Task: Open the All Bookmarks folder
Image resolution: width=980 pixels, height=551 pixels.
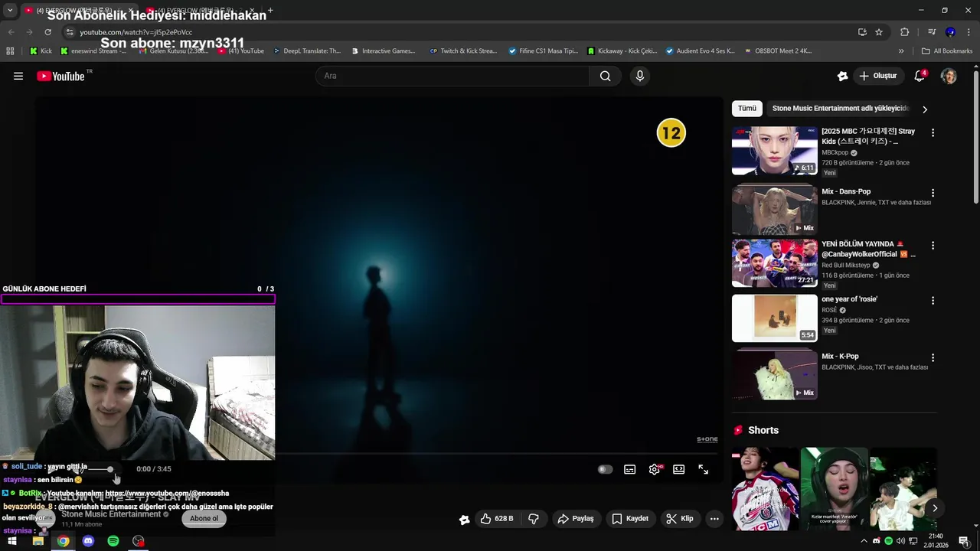Action: tap(947, 51)
